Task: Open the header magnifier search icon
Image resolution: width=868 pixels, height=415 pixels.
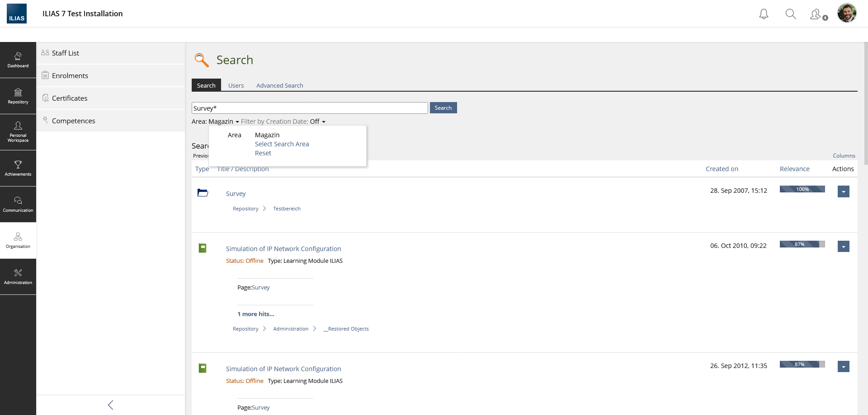Action: click(791, 14)
